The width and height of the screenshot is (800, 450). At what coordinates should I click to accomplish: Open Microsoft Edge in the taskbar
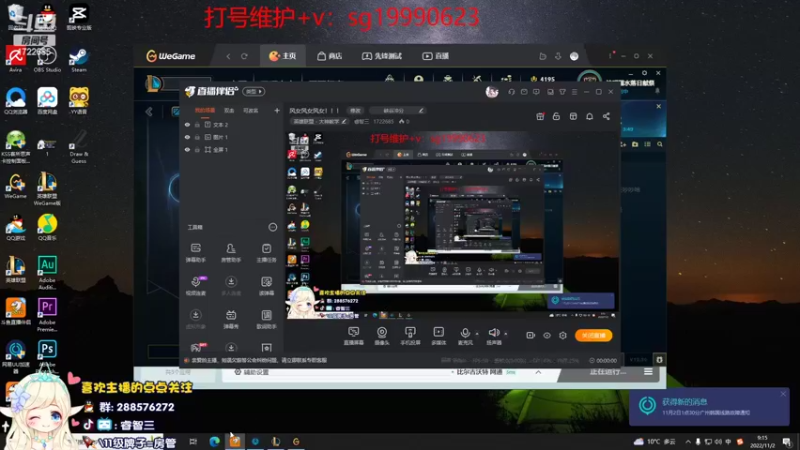coord(214,441)
